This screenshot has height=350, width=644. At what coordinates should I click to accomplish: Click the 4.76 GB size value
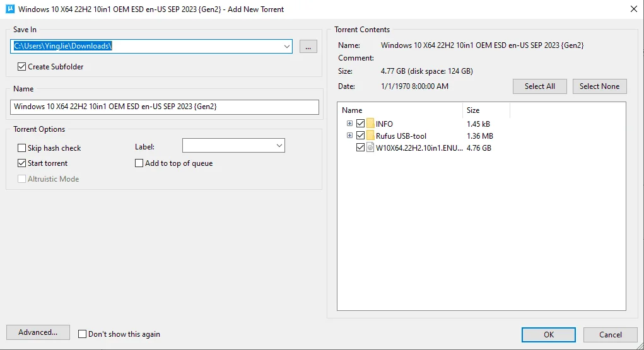[479, 148]
